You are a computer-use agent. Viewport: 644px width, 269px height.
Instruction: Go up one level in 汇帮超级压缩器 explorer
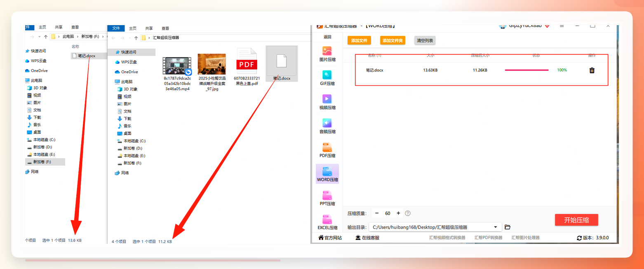136,37
